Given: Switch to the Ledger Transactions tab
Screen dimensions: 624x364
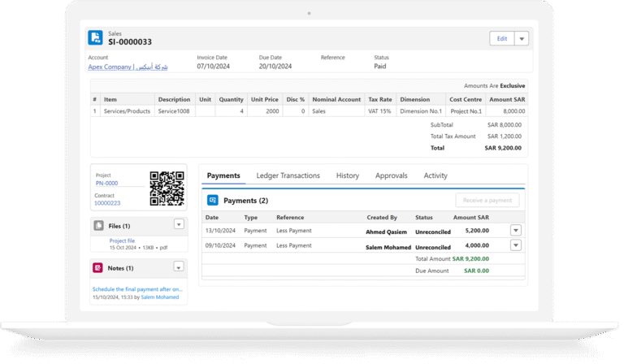Looking at the screenshot, I should coord(288,175).
